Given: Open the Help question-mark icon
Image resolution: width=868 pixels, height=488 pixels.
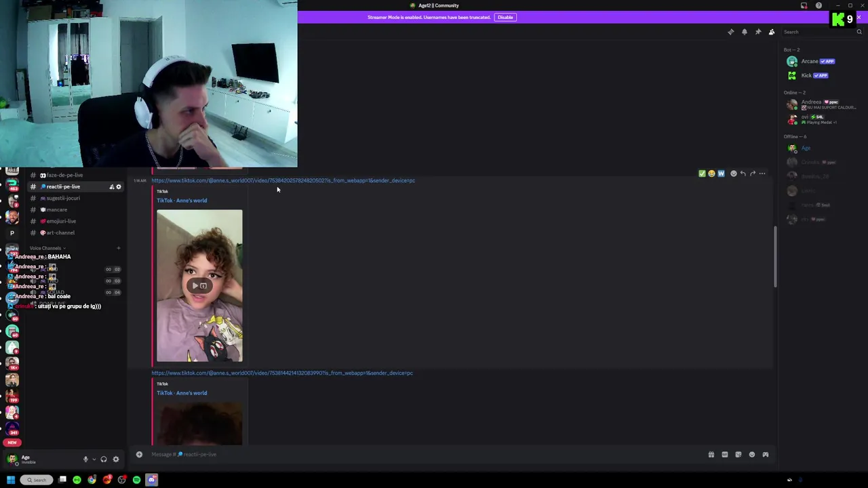Looking at the screenshot, I should pyautogui.click(x=818, y=5).
